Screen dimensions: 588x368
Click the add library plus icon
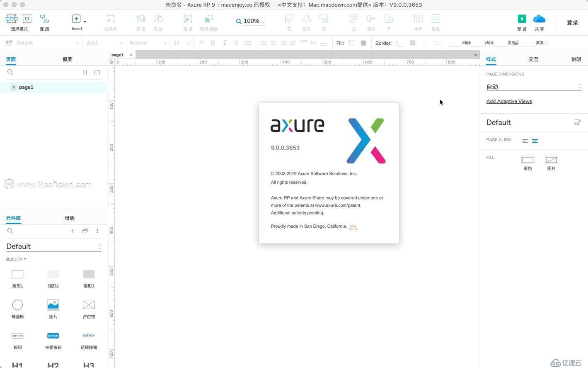72,231
